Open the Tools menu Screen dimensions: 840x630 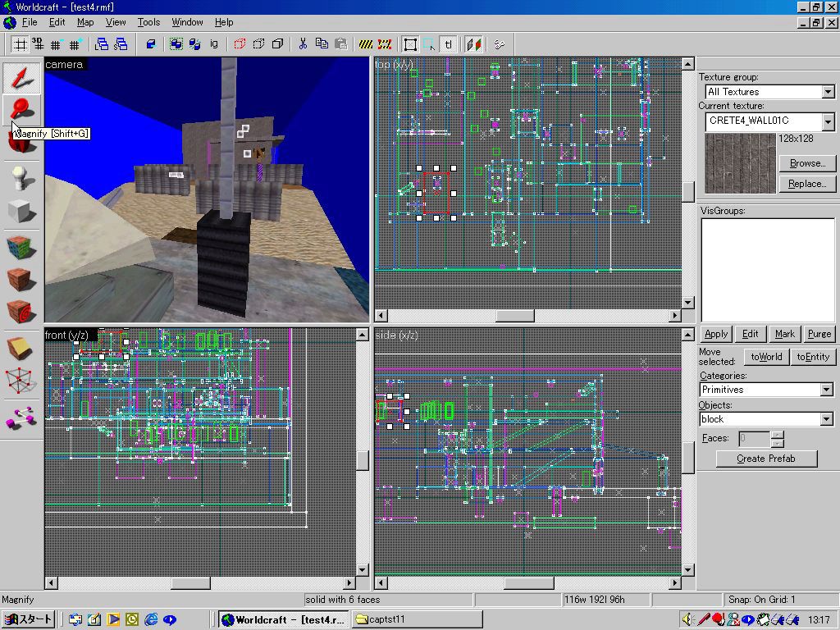pos(148,22)
